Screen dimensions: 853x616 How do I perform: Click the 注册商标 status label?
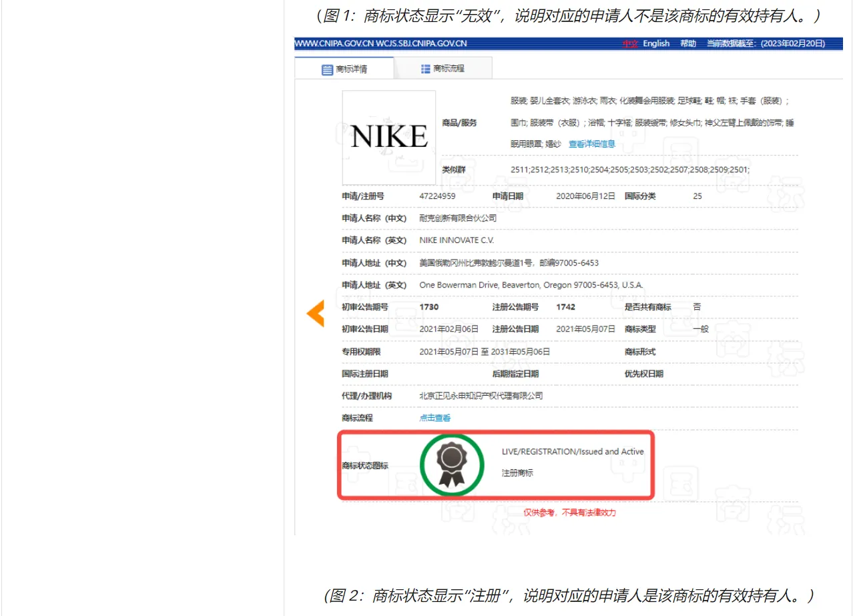517,473
